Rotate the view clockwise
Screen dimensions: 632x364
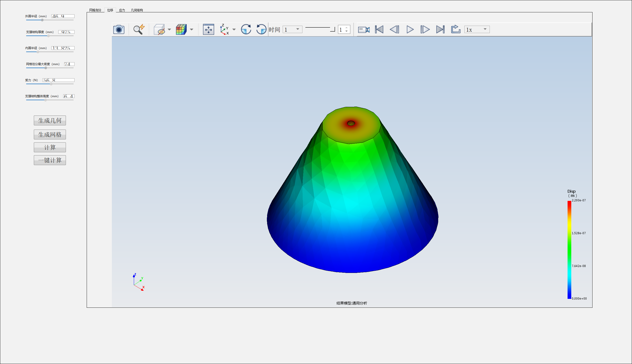tap(246, 30)
